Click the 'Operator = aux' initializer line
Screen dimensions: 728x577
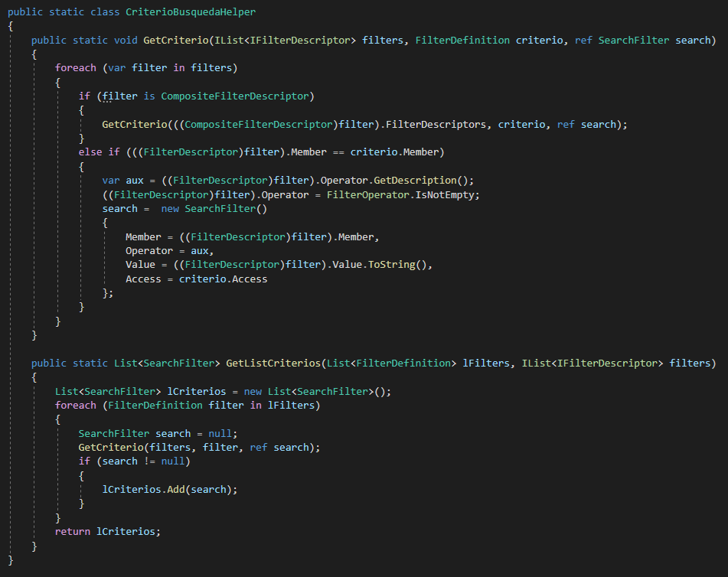tap(170, 250)
